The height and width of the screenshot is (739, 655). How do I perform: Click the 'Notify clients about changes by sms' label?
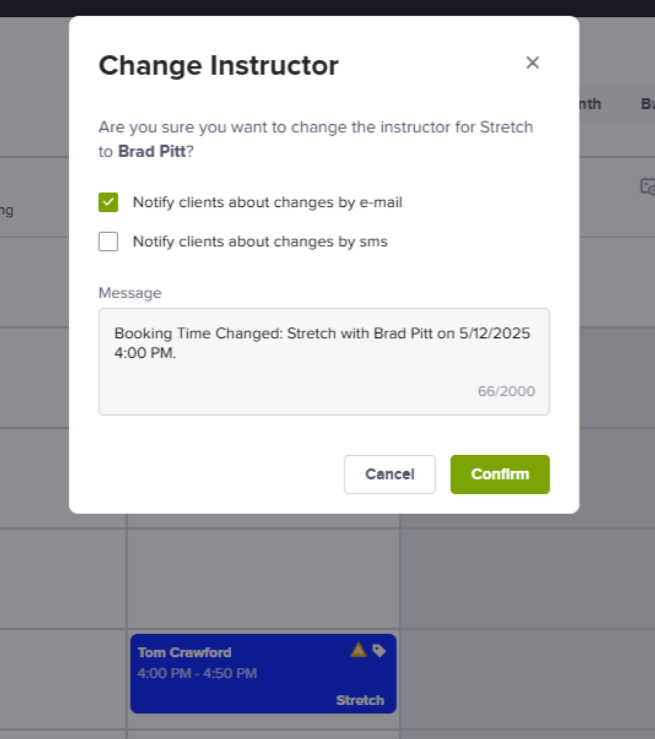(260, 241)
